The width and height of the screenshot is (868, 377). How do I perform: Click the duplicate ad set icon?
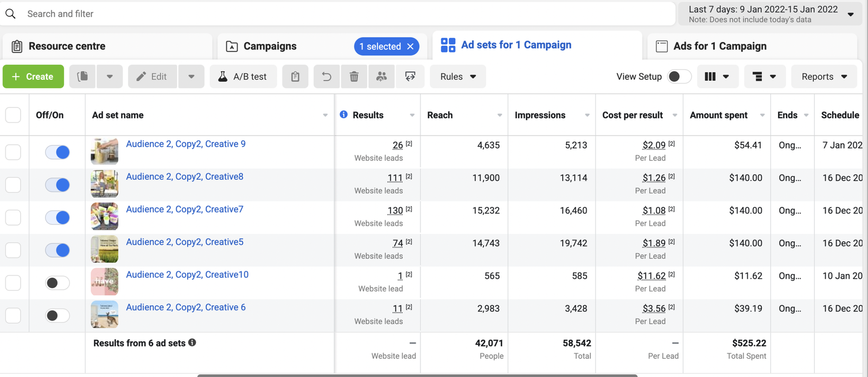[83, 76]
